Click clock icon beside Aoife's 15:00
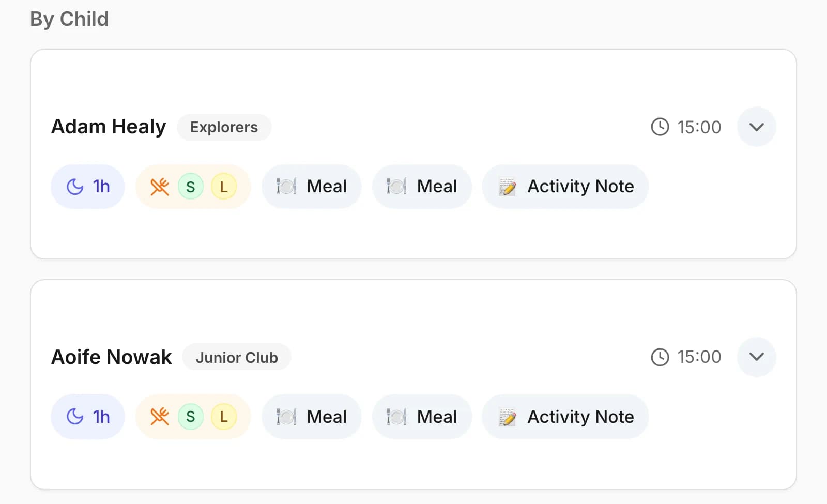 [x=660, y=357]
